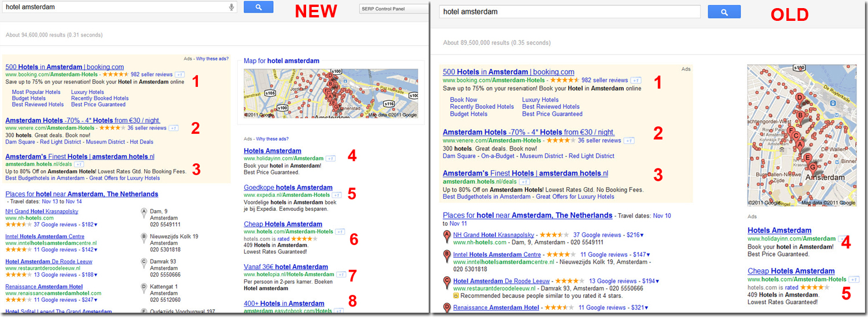Expand the $321 price dropdown, OLD panel
The width and height of the screenshot is (868, 318).
[x=640, y=308]
